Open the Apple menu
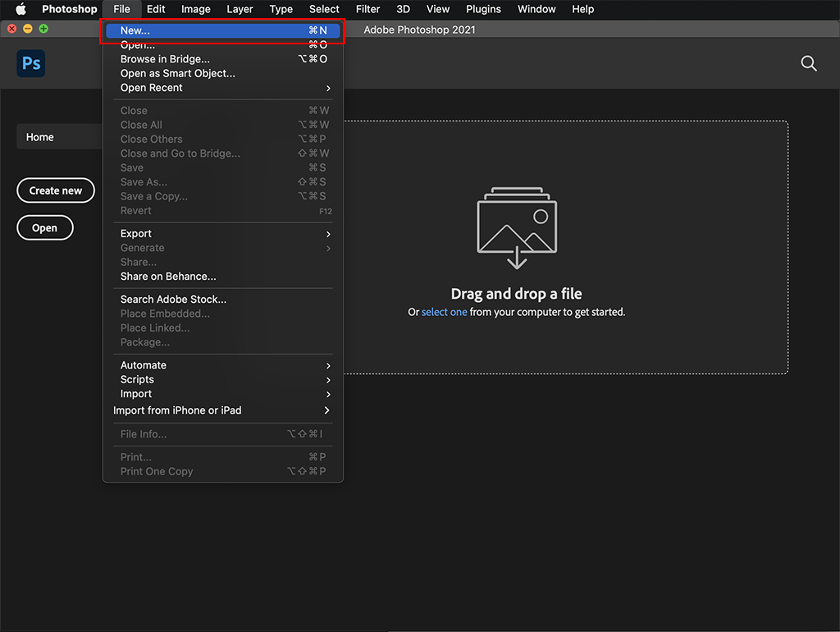Viewport: 840px width, 632px height. [x=21, y=8]
